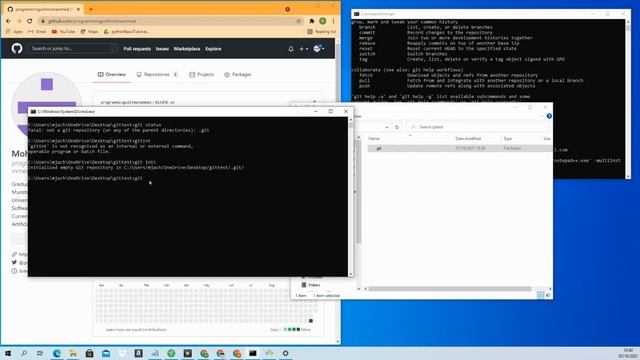Open GitHub notifications bell
This screenshot has width=640, height=360.
pos(291,49)
